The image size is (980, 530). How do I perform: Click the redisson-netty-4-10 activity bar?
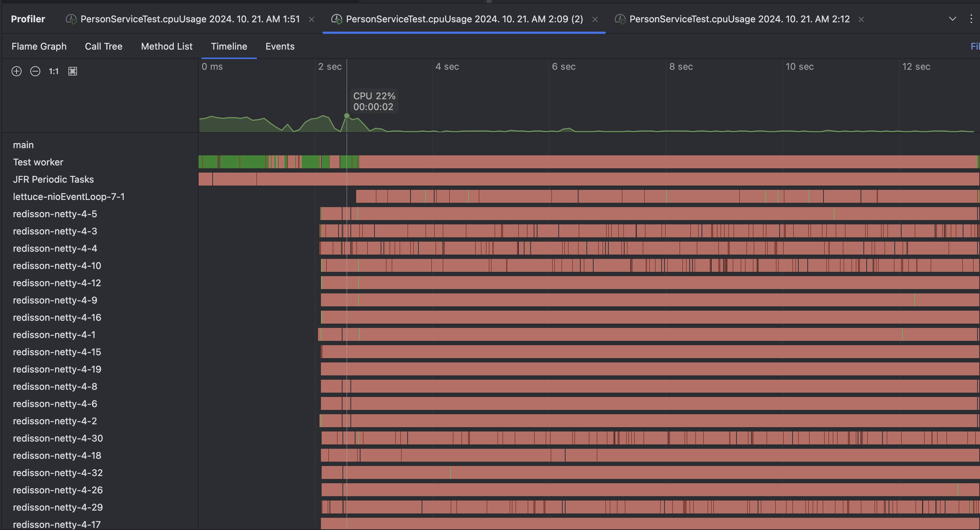pos(650,265)
